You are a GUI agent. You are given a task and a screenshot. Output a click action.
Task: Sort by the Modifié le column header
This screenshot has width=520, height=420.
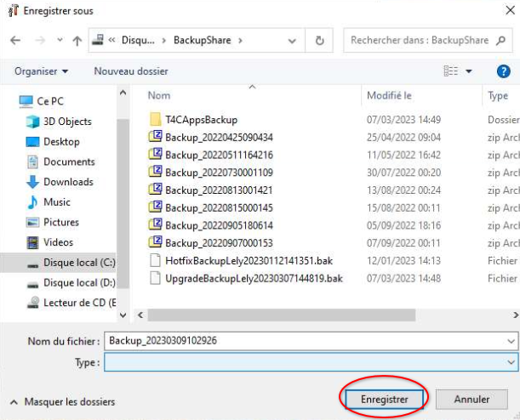tap(389, 96)
